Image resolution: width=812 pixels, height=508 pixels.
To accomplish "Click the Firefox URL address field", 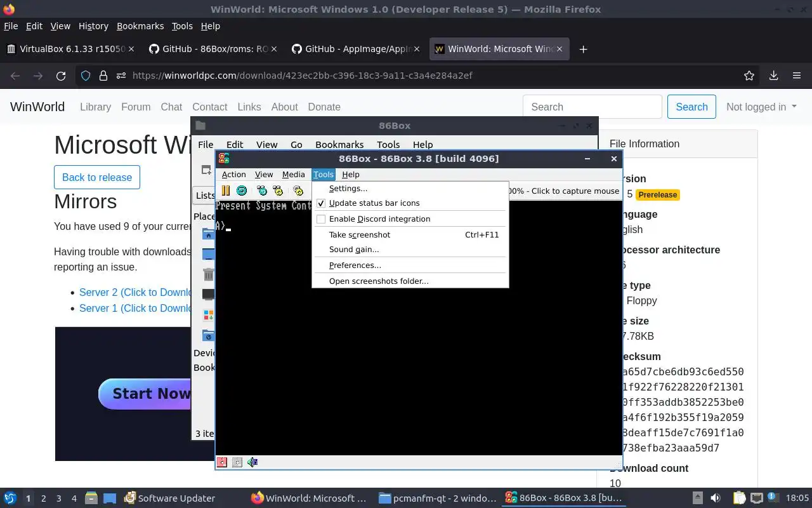I will [419, 76].
